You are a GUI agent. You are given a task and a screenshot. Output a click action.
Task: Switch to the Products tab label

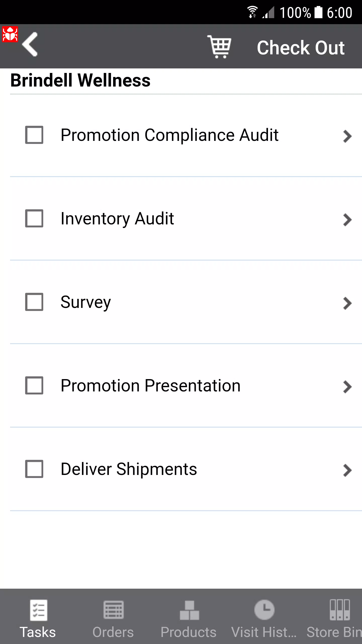coord(189,632)
